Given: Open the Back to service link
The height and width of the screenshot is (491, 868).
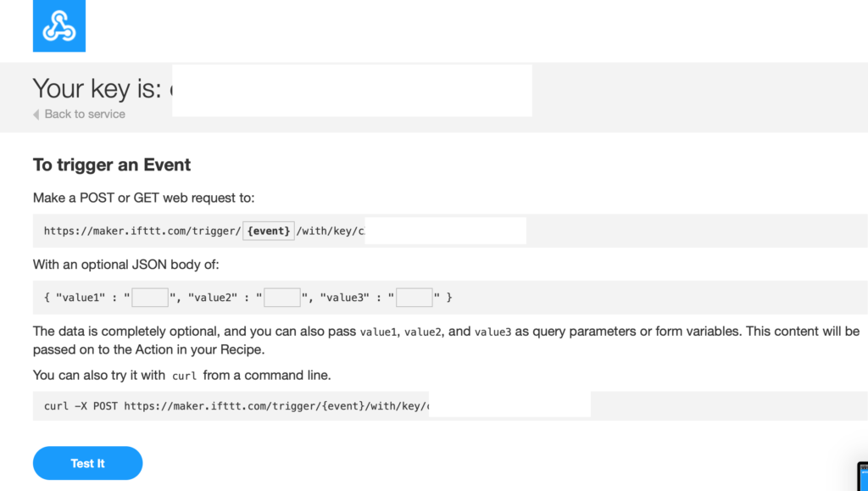Looking at the screenshot, I should point(85,114).
